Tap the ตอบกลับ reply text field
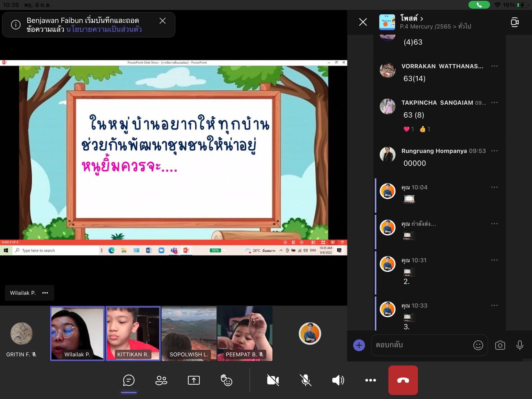This screenshot has height=399, width=532. click(x=421, y=345)
